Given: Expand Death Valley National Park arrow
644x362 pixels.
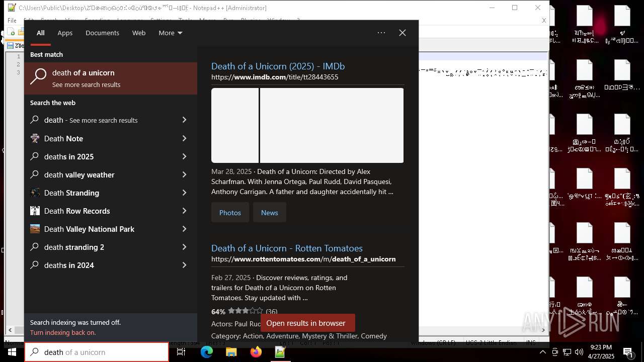Looking at the screenshot, I should click(x=184, y=229).
